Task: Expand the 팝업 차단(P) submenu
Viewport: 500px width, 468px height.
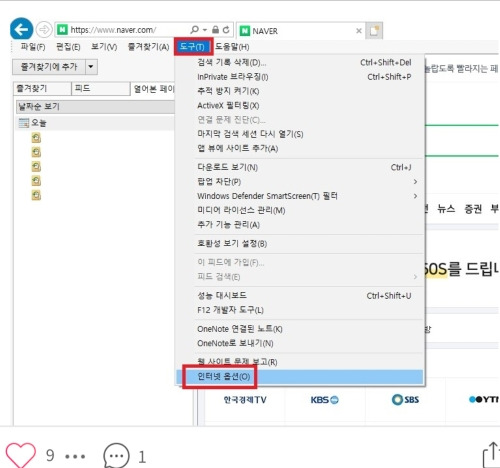Action: 300,182
